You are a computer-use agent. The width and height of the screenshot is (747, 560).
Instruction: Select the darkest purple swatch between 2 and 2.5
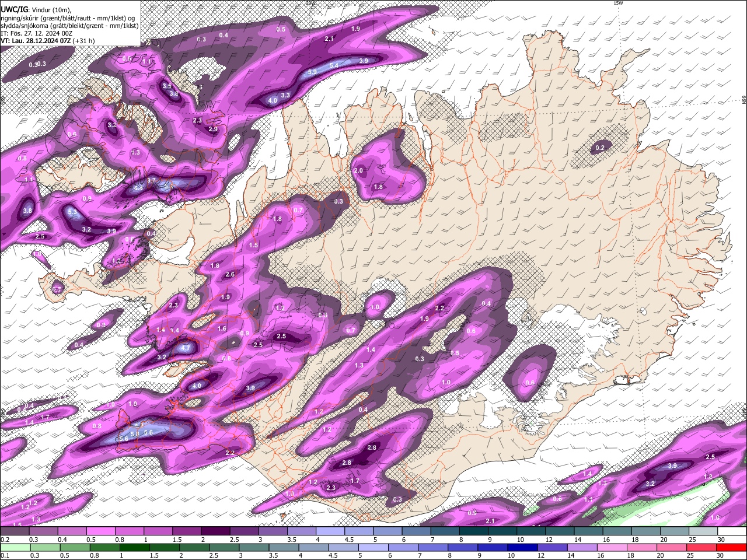[215, 531]
